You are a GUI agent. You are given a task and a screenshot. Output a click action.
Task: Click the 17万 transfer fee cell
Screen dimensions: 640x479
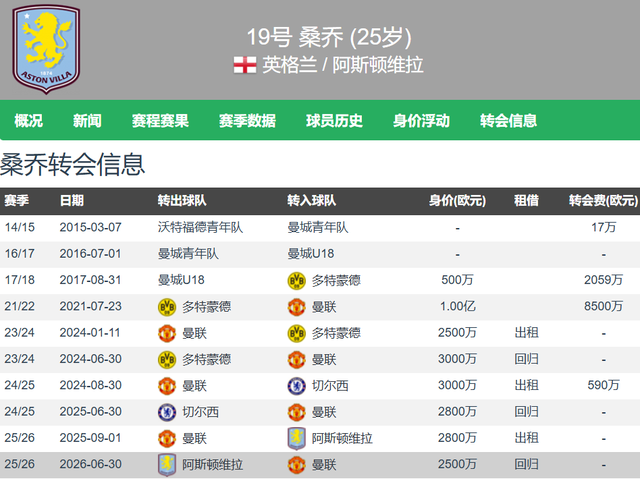603,227
